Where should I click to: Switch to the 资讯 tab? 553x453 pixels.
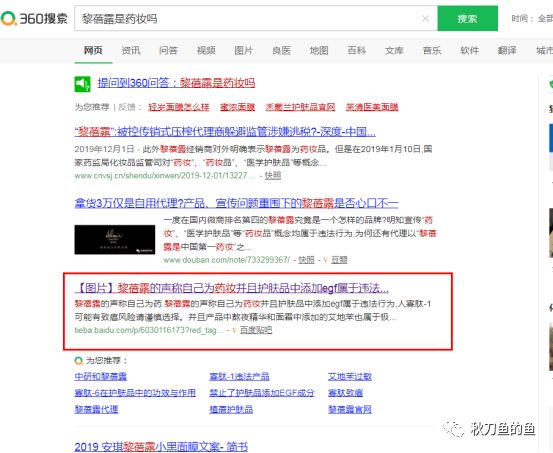tap(131, 50)
